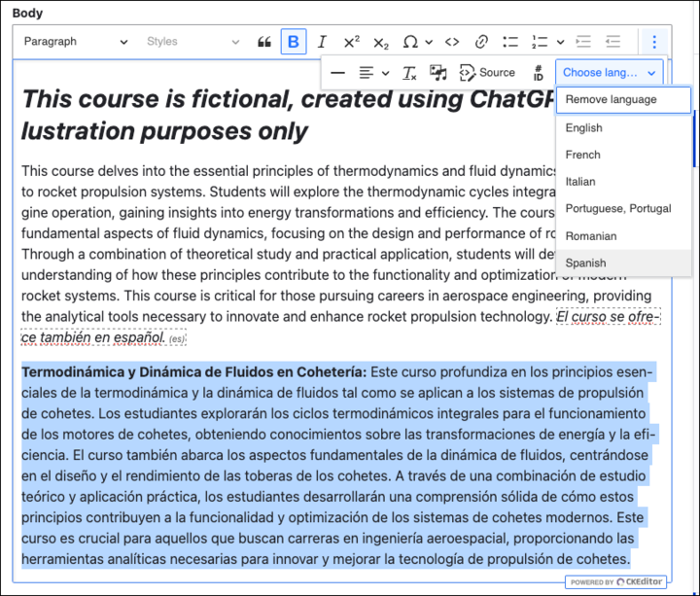
Task: Choose Italian language
Action: pos(623,181)
